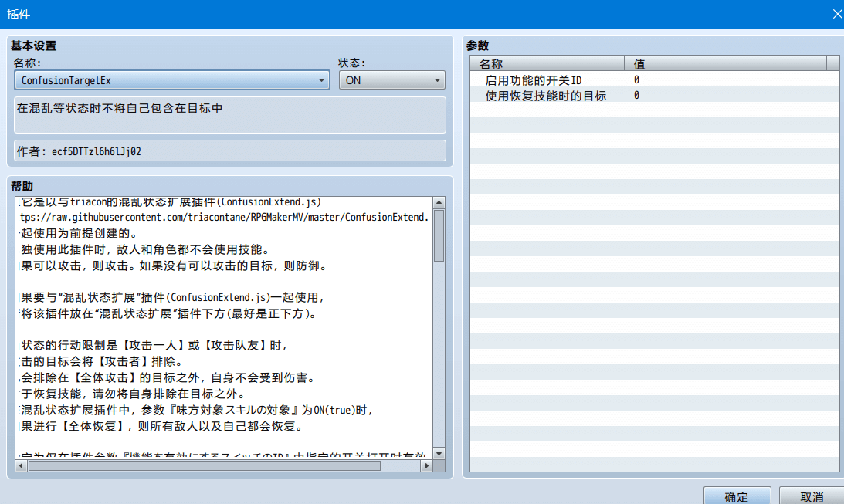The image size is (844, 504).
Task: Open the plugin name dropdown ConfusionTargetEx
Action: pyautogui.click(x=171, y=80)
